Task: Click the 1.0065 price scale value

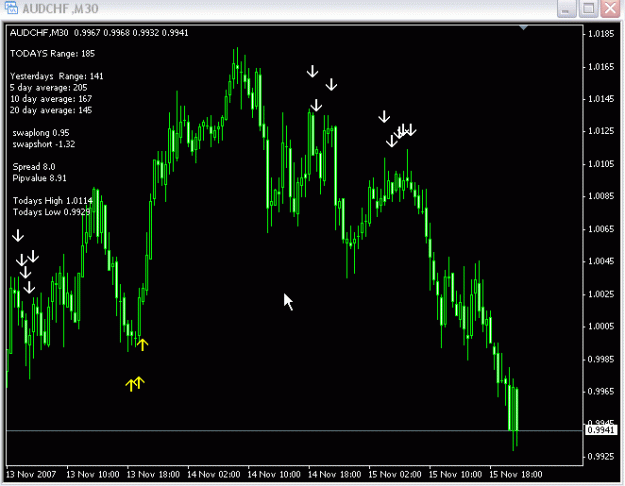Action: 601,229
